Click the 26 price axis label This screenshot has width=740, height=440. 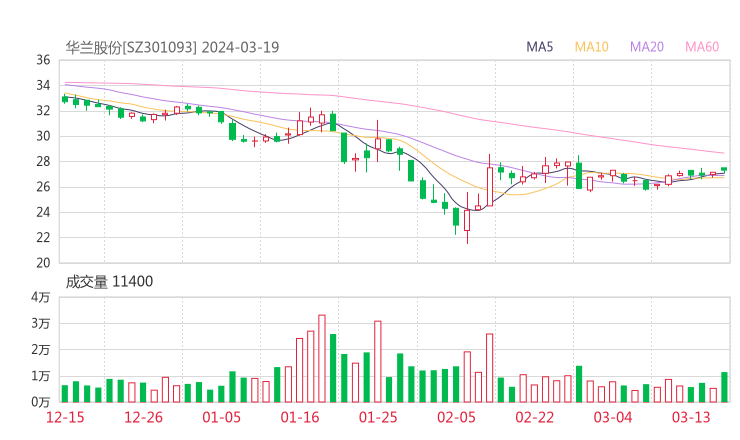pyautogui.click(x=43, y=187)
